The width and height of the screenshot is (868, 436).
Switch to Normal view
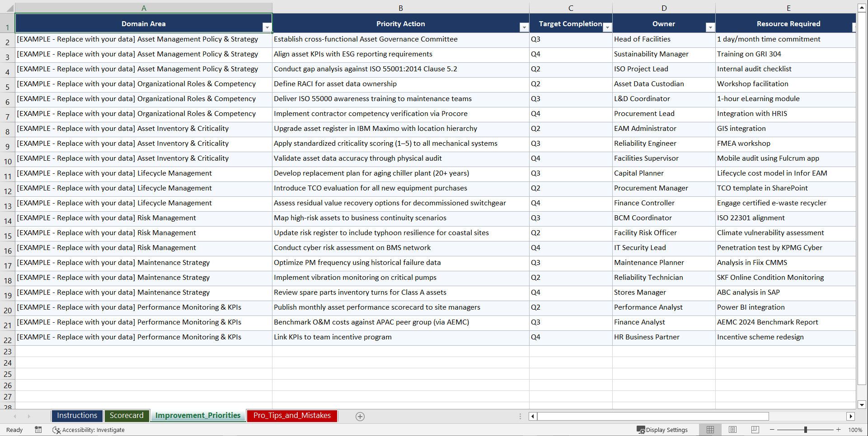[710, 430]
